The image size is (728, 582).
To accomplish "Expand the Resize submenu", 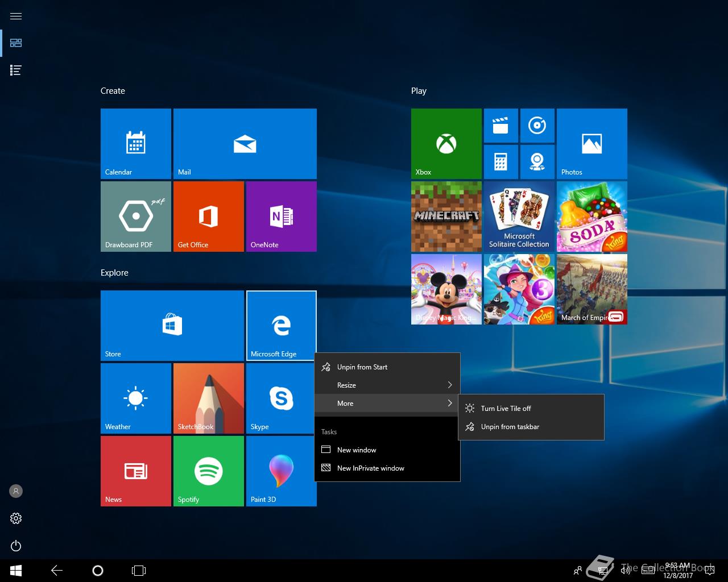I will click(387, 385).
